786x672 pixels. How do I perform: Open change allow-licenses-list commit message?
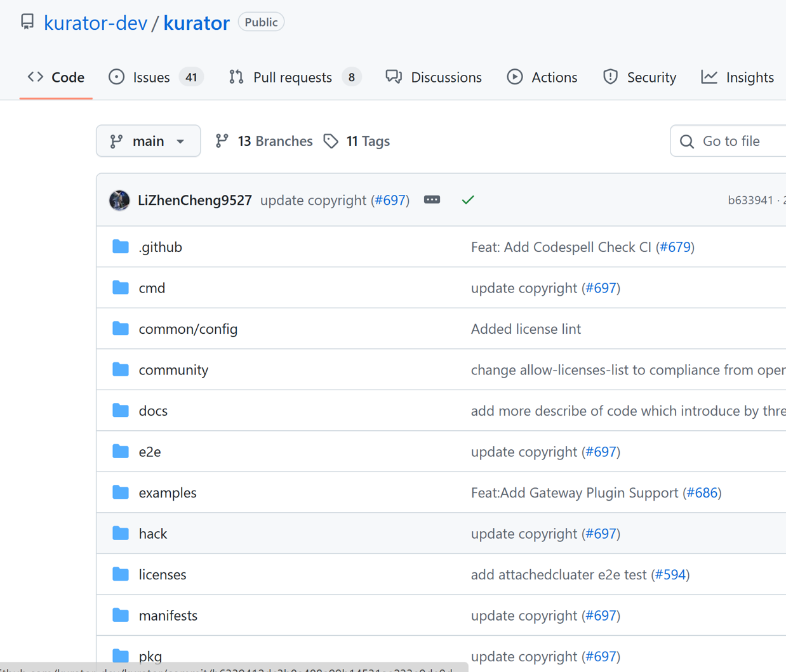click(629, 370)
